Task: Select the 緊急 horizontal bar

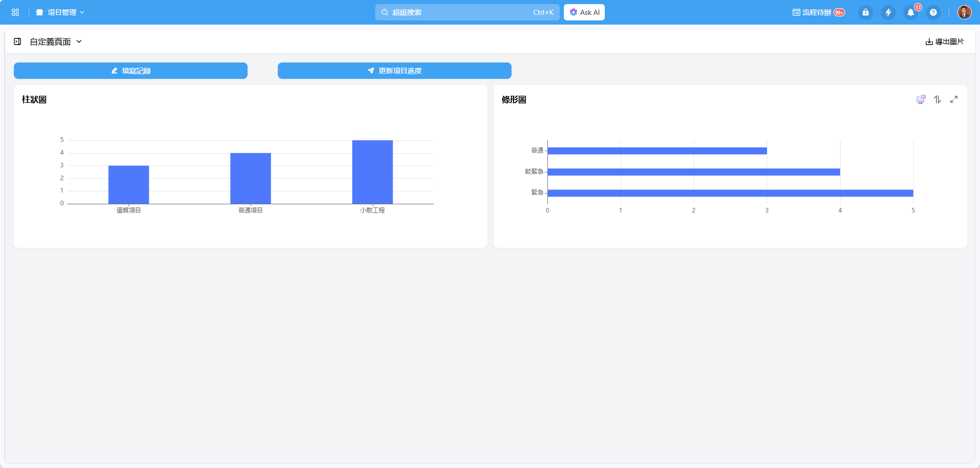Action: [x=730, y=193]
